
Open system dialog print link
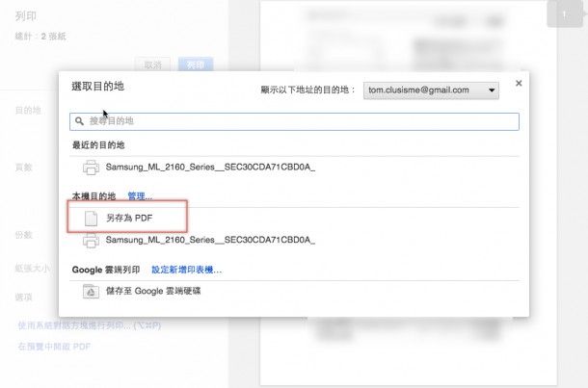point(90,325)
